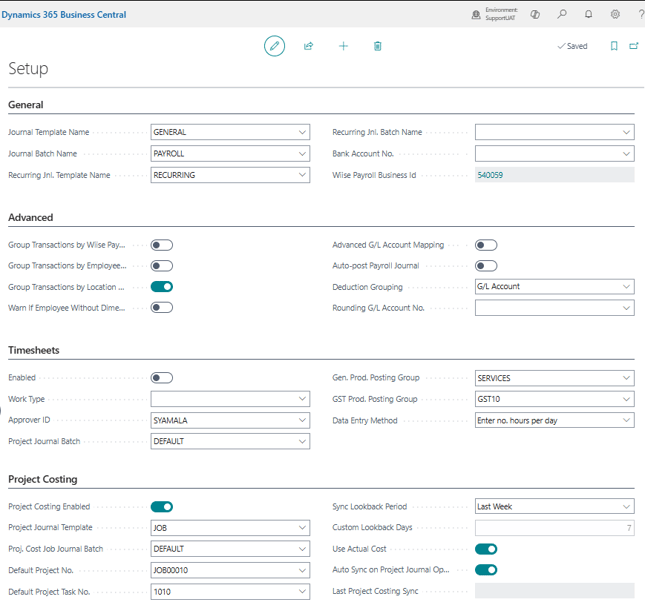Enable Advanced G/L Account Mapping switch
The height and width of the screenshot is (608, 645).
(486, 245)
